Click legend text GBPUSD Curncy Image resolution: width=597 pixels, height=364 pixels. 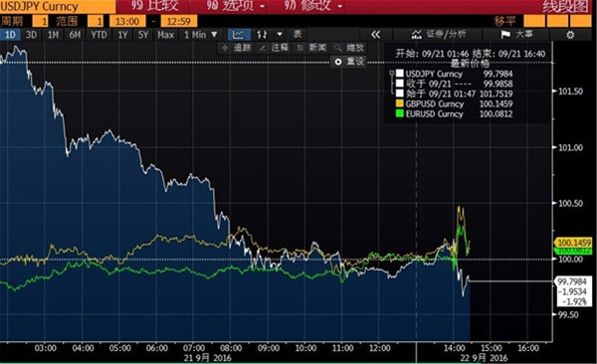pos(435,104)
